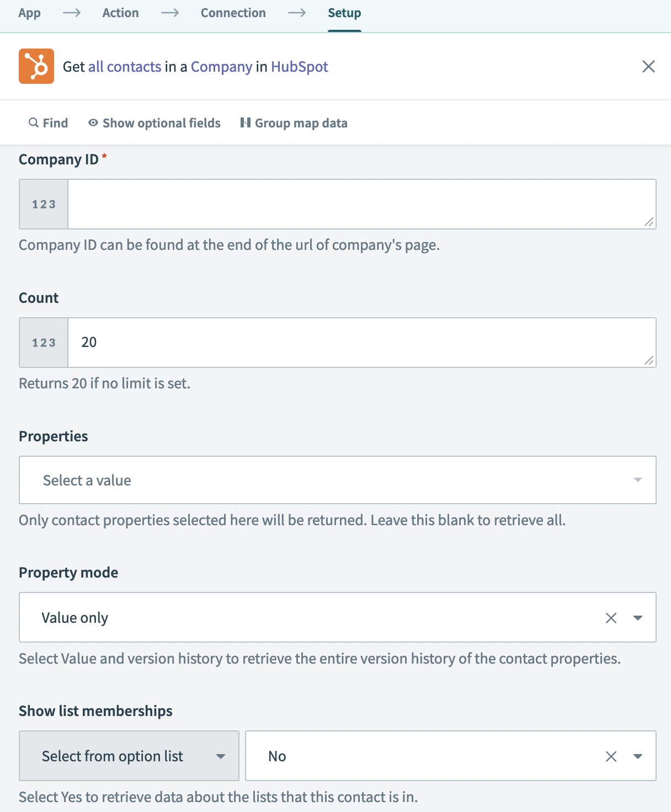Viewport: 671px width, 812px height.
Task: Expand the No dropdown for list memberships
Action: tap(638, 756)
